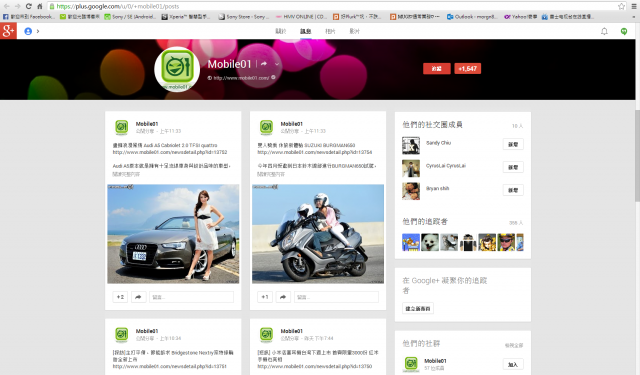Viewport: 640px width, 375px height.
Task: Click the add button next to Sandy Chiu
Action: pos(513,144)
